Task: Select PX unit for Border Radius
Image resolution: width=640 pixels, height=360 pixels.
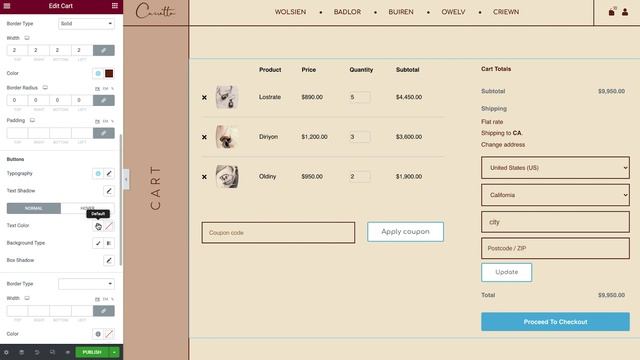Action: 97,89
